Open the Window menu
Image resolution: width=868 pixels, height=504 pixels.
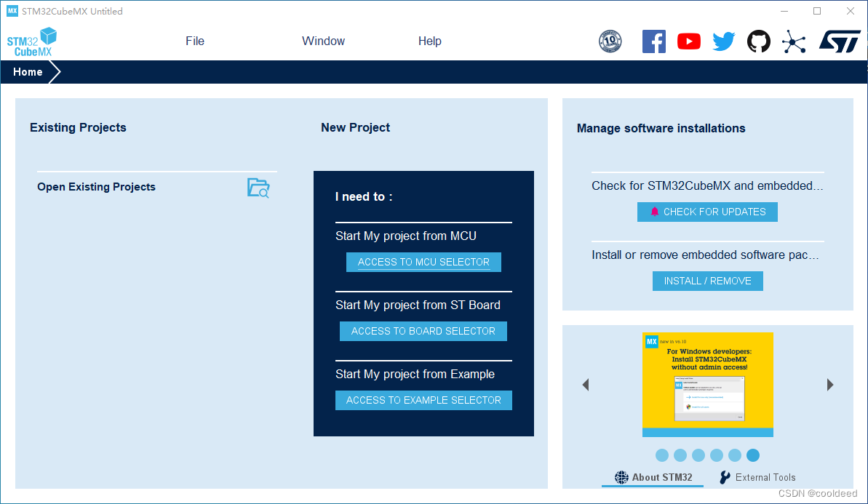click(323, 41)
